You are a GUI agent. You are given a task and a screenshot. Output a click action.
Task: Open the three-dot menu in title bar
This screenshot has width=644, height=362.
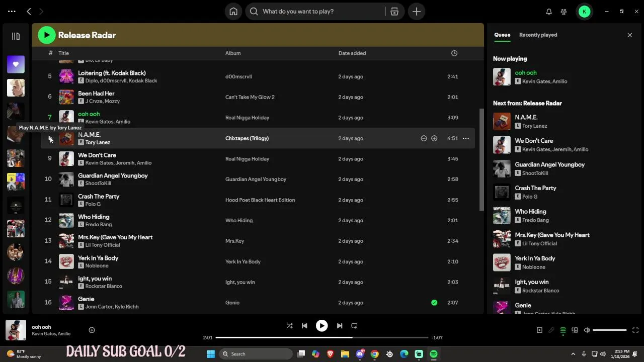click(12, 11)
